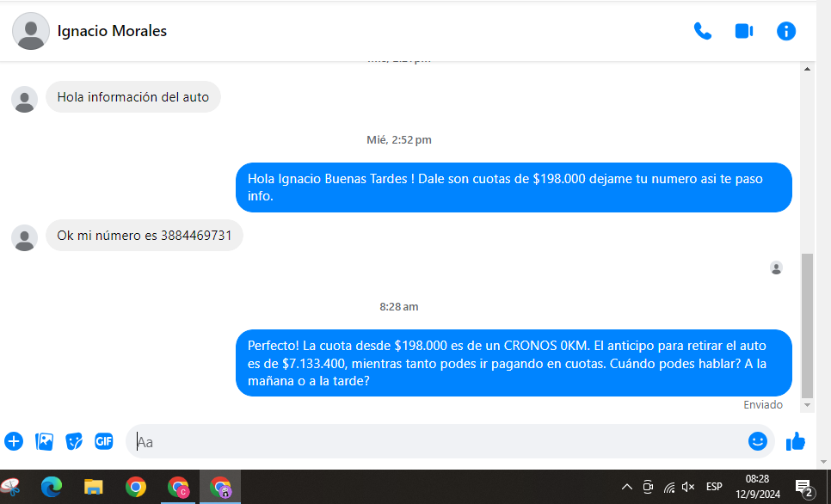831x504 pixels.
Task: Open Windows notification center
Action: [x=804, y=488]
